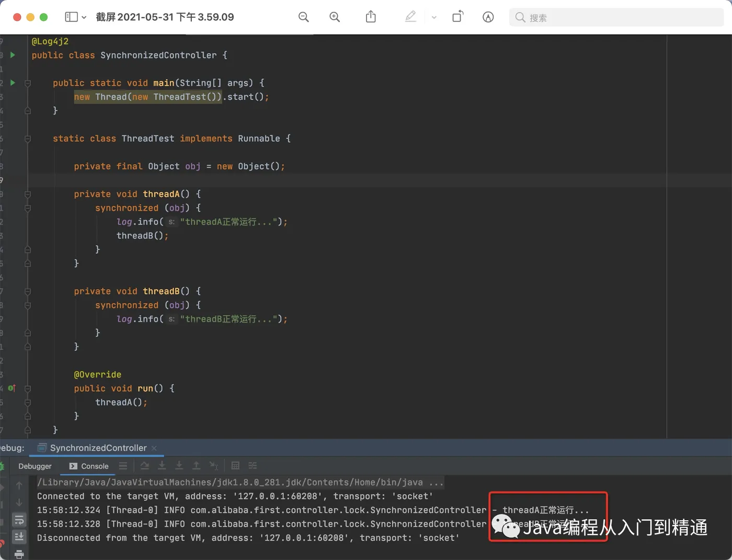Click the @Override annotation text
Screen dimensions: 732x560
[x=98, y=374]
